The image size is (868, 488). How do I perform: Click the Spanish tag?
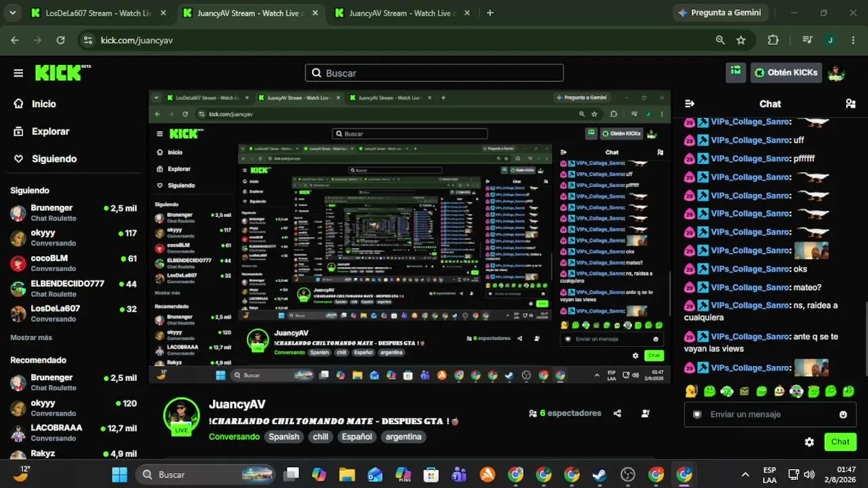283,437
